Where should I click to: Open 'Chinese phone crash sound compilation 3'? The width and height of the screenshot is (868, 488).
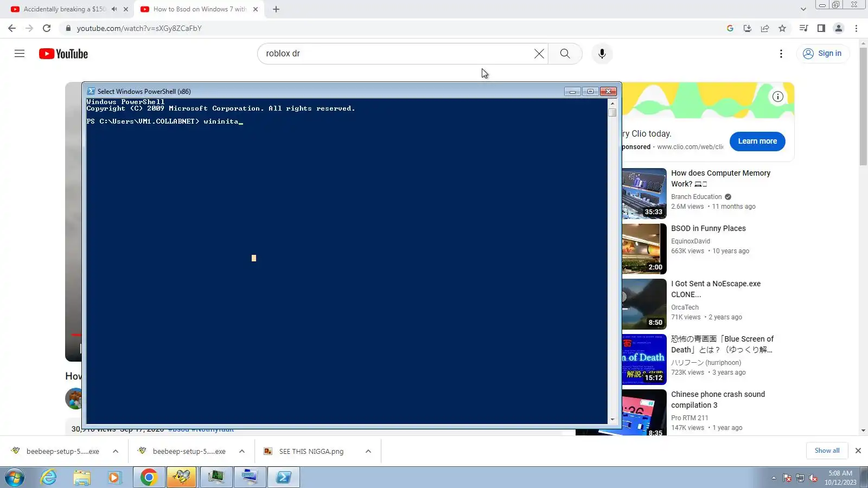pyautogui.click(x=718, y=400)
